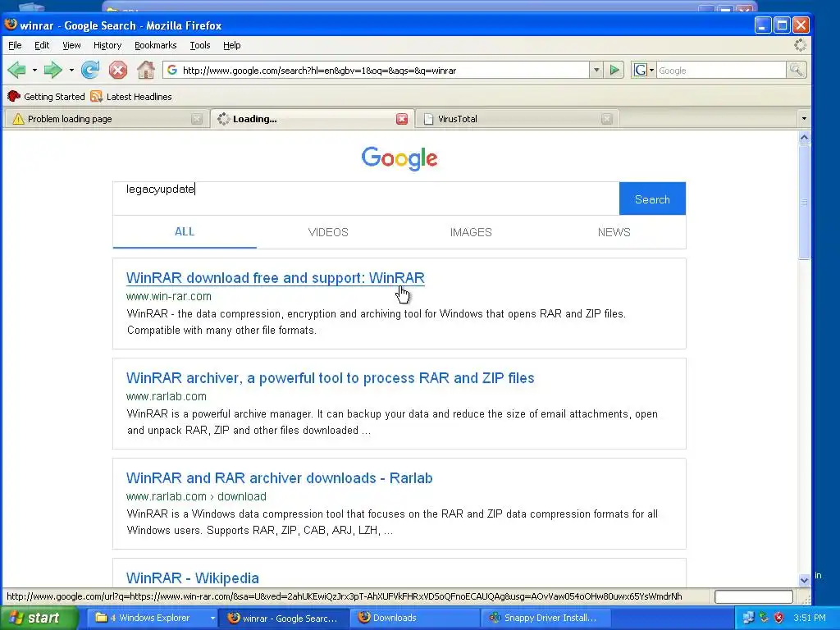Image resolution: width=840 pixels, height=630 pixels.
Task: Open the Home page icon
Action: coord(146,70)
